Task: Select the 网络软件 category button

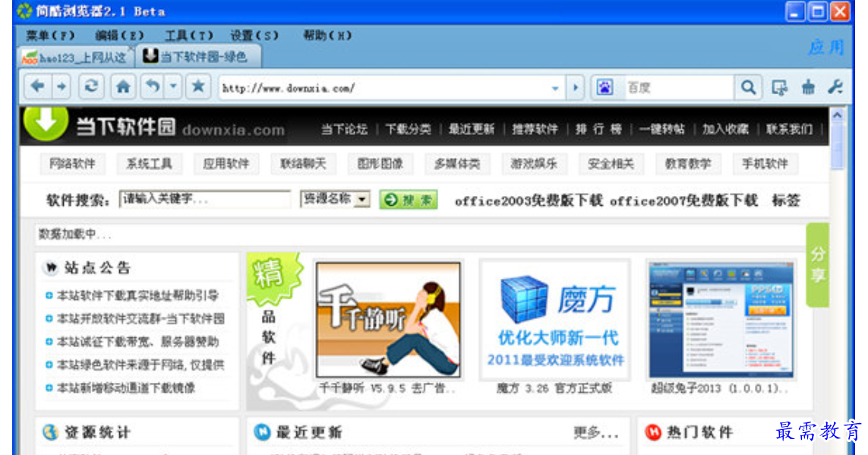Action: pos(72,164)
